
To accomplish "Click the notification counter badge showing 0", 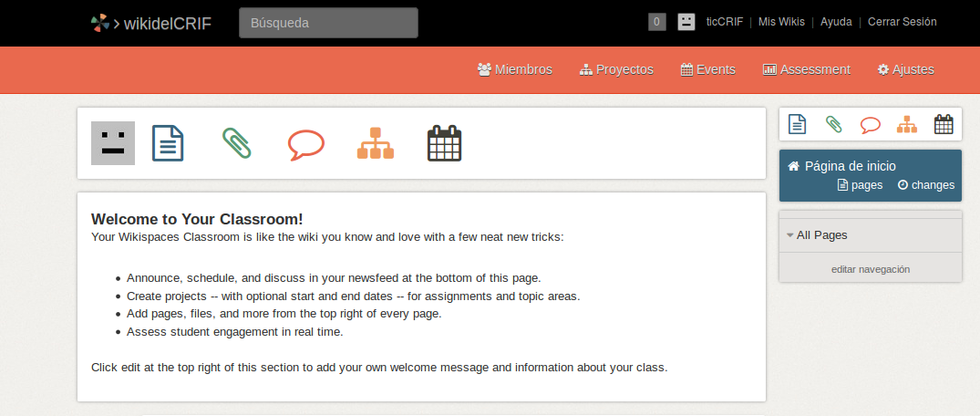I will (656, 22).
